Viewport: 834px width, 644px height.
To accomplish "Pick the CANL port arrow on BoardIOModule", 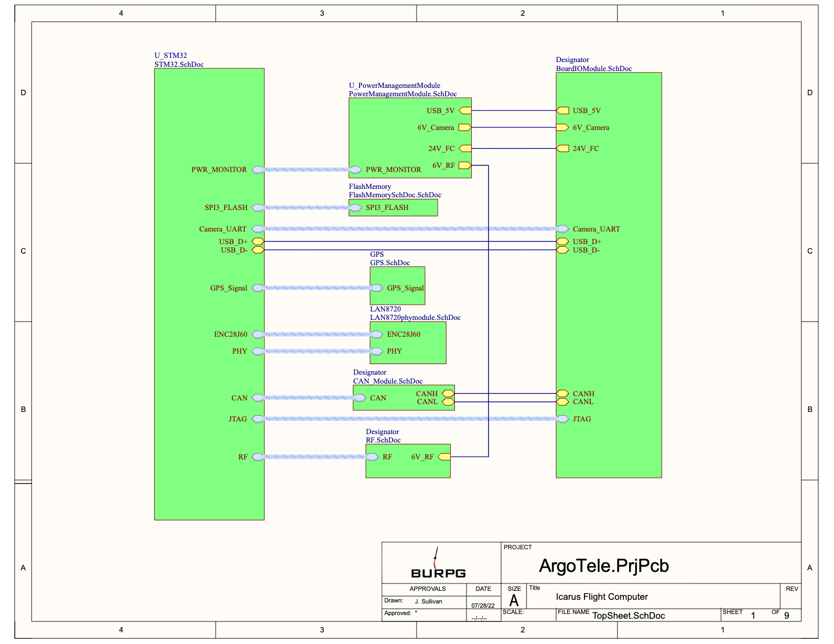I will 563,402.
